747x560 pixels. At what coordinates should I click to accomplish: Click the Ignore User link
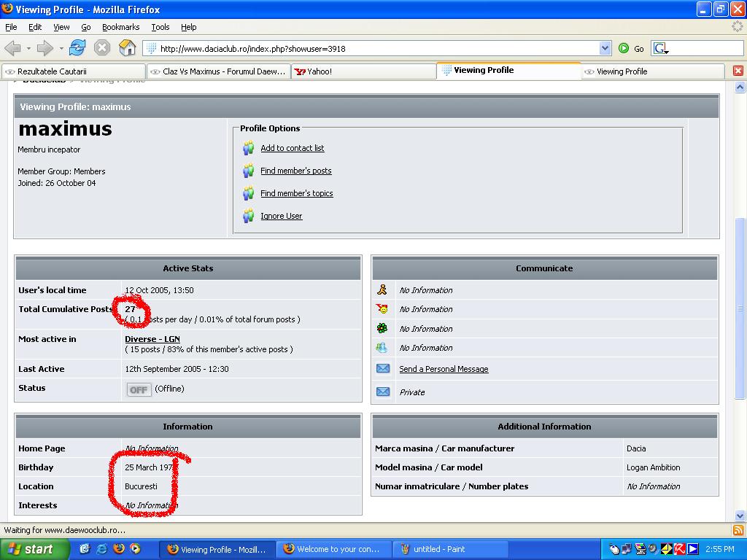(x=281, y=216)
